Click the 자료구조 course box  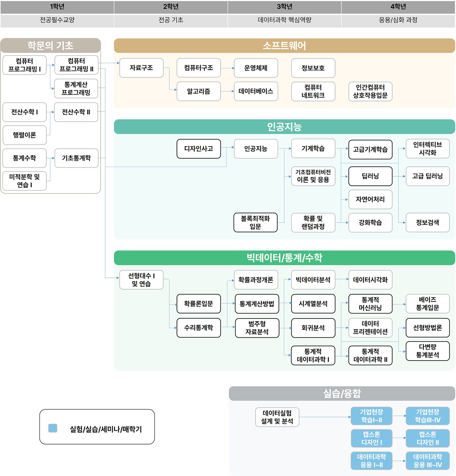[x=141, y=68]
